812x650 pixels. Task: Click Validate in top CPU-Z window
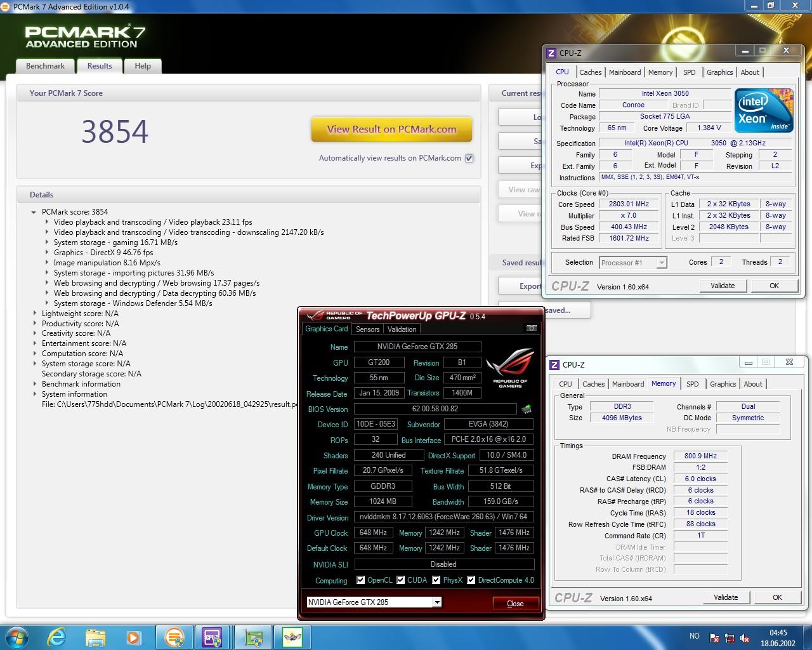(x=723, y=286)
